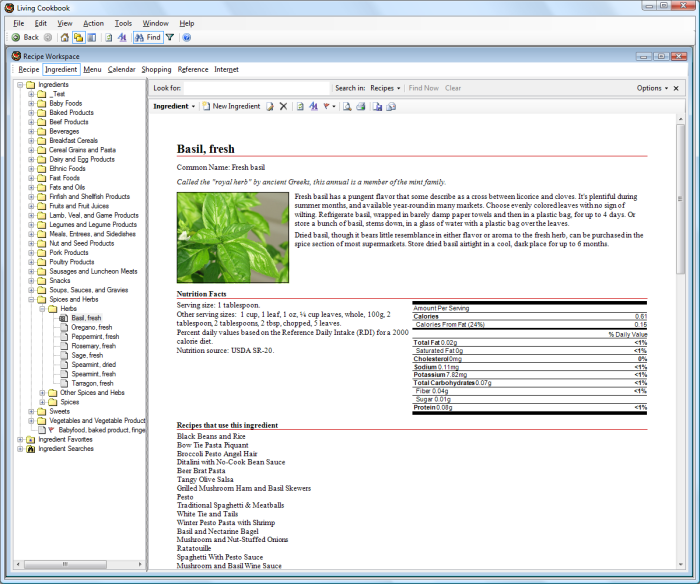Click the New Ingredient button
Screen dimensions: 700x584
point(231,106)
